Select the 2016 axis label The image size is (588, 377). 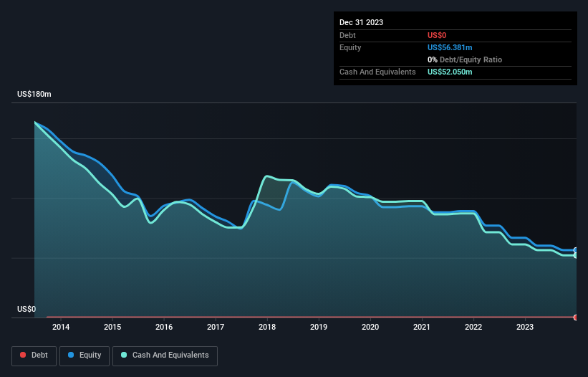click(164, 327)
